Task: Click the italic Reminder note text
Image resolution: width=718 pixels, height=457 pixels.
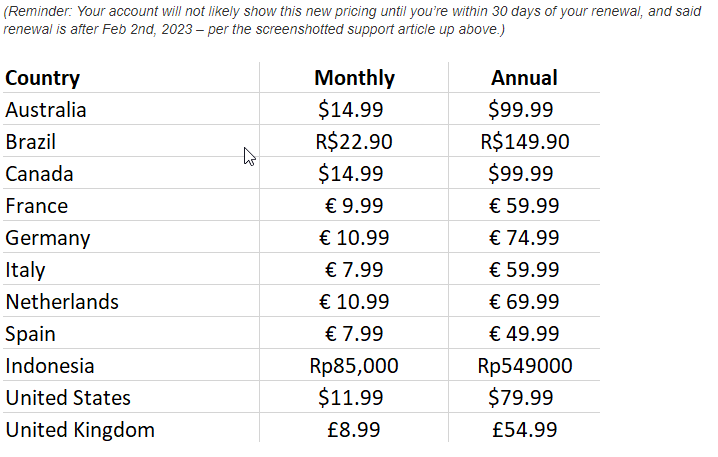Action: 255,20
